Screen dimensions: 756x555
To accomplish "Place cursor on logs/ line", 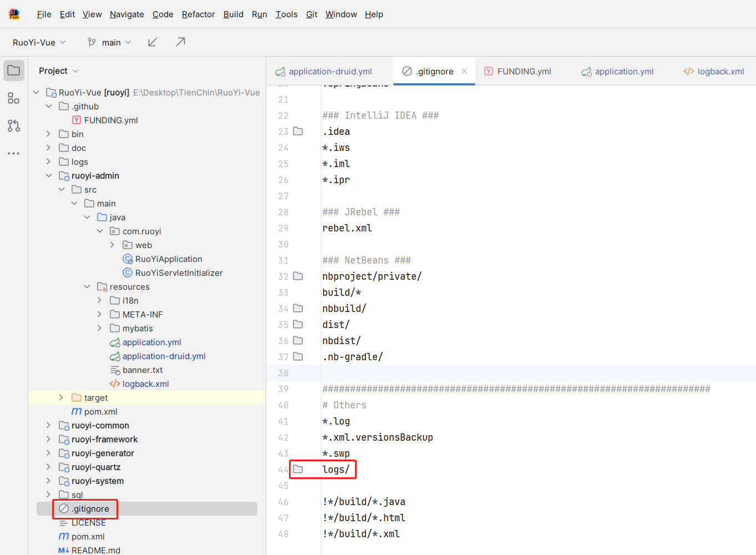I will click(336, 470).
